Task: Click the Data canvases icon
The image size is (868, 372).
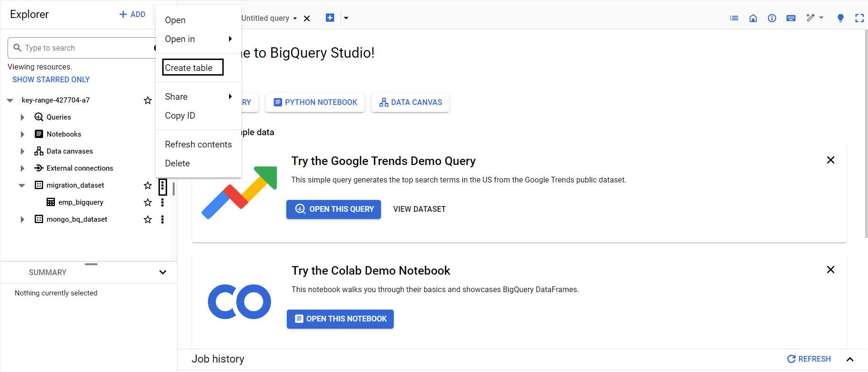Action: click(39, 151)
